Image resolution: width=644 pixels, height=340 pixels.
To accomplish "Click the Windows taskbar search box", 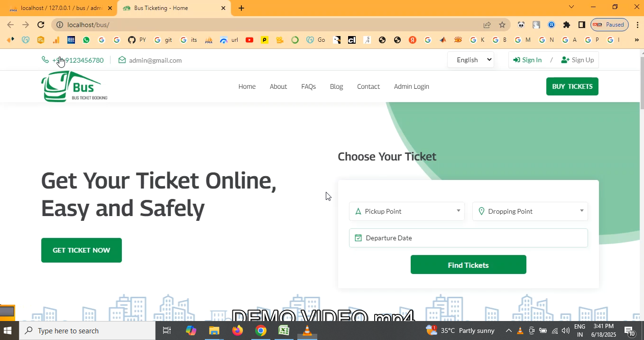I will click(87, 331).
